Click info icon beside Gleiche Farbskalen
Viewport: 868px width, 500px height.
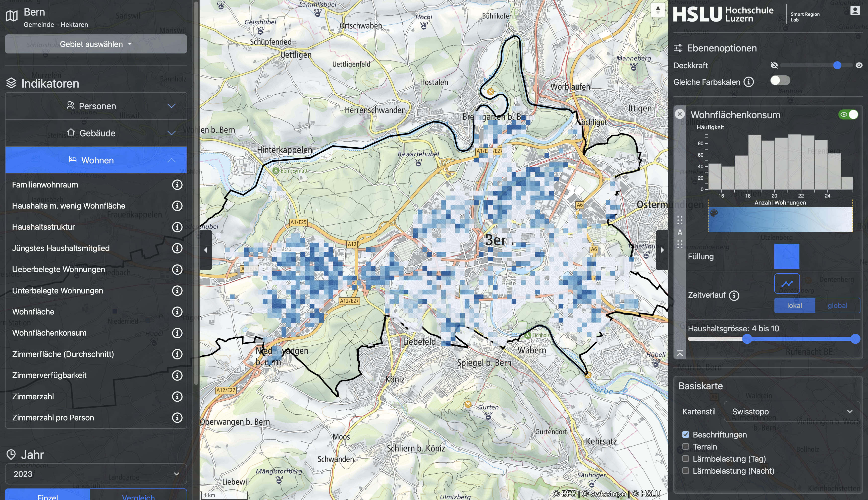pyautogui.click(x=749, y=82)
